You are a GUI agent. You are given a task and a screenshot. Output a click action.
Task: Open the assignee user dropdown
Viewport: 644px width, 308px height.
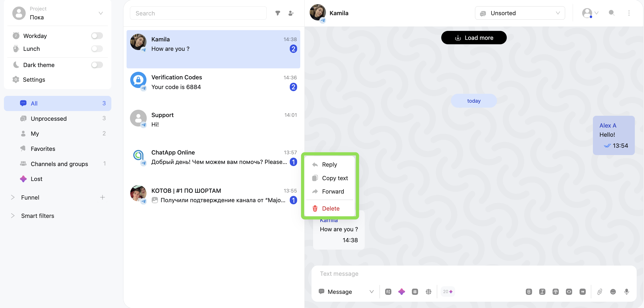[x=590, y=13]
